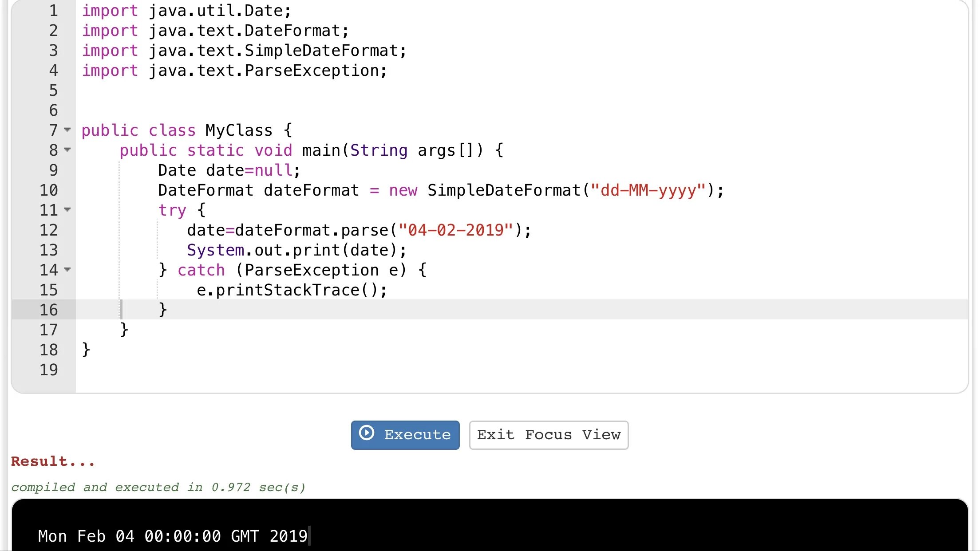Screen dimensions: 980x551
Task: Click the MyClass class name
Action: click(239, 130)
